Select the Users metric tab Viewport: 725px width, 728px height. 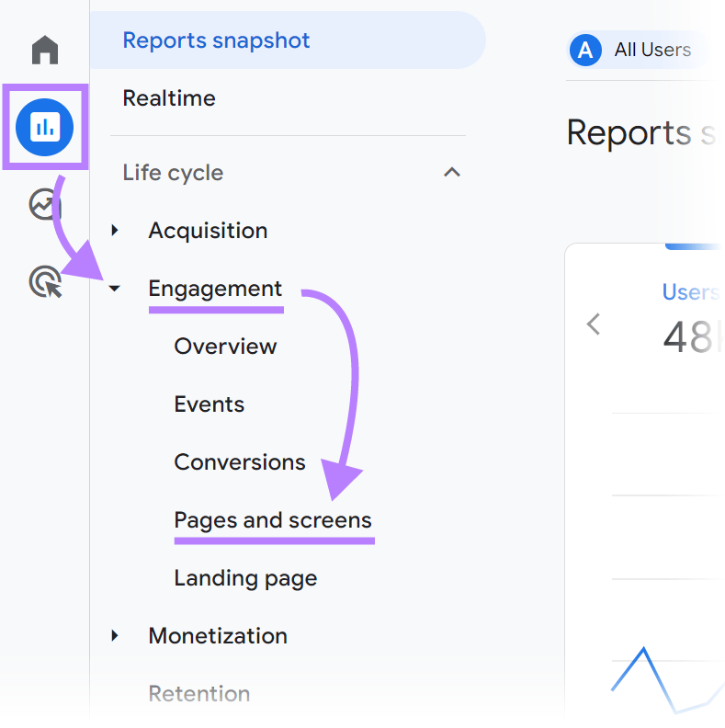(691, 292)
